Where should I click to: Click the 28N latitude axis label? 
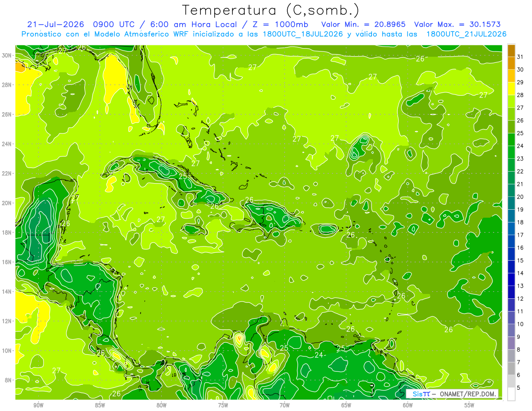(7, 85)
